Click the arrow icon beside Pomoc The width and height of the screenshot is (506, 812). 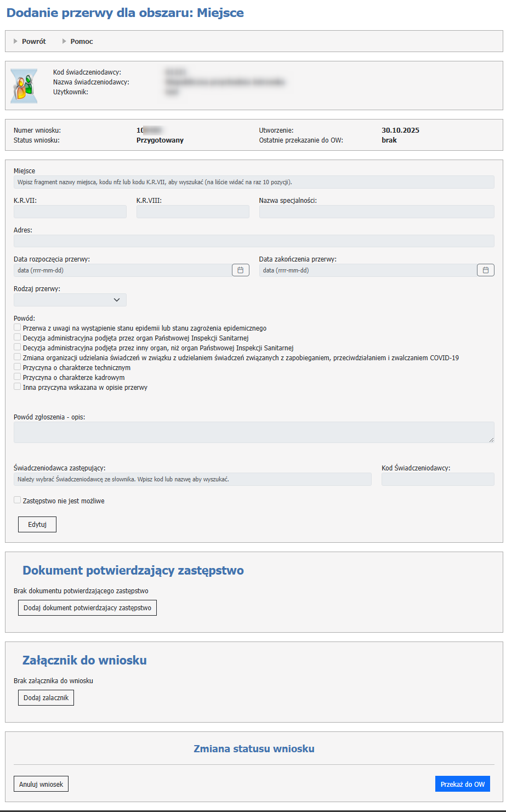[x=64, y=41]
